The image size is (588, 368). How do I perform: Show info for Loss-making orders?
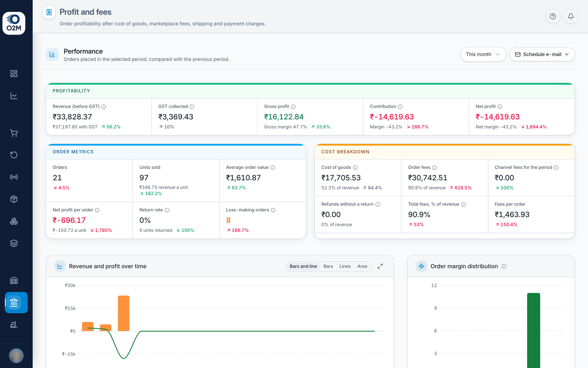(273, 210)
